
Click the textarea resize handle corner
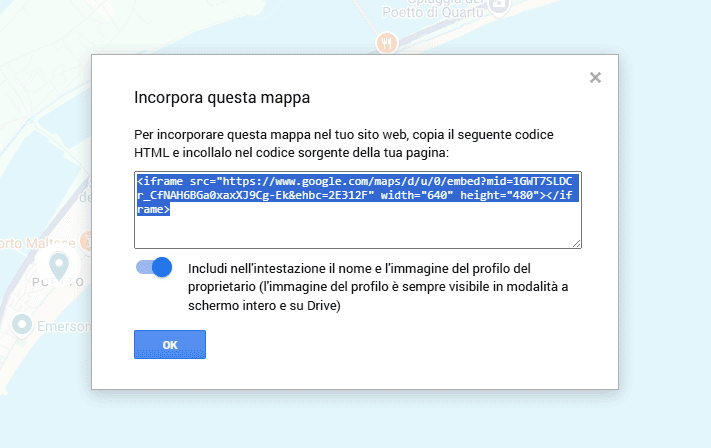click(x=576, y=243)
